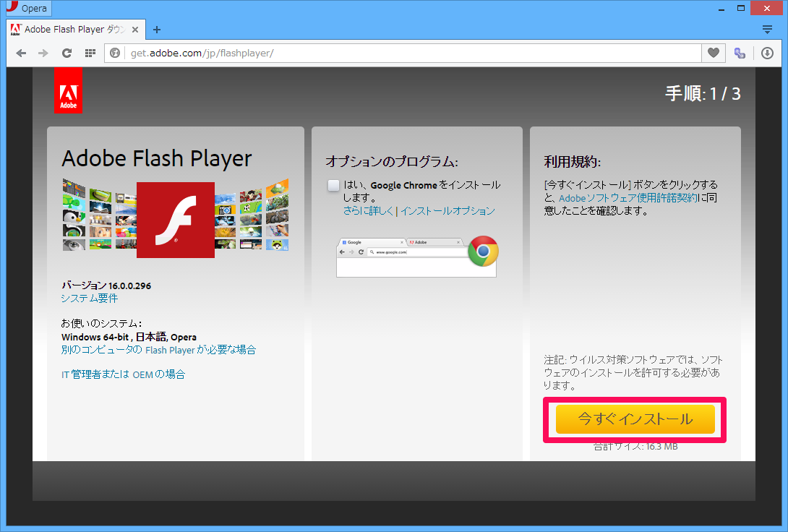Image resolution: width=788 pixels, height=532 pixels.
Task: Click the address bar URL field
Action: tap(405, 53)
